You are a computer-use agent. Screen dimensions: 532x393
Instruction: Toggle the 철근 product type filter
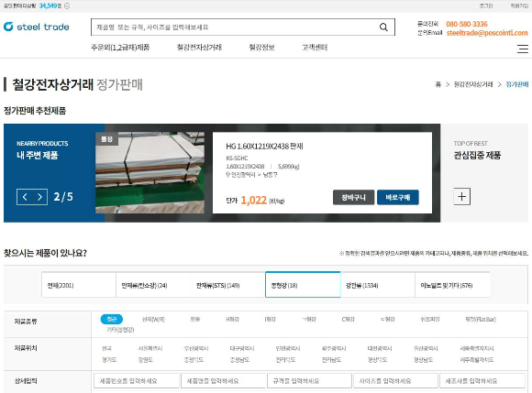[112, 319]
